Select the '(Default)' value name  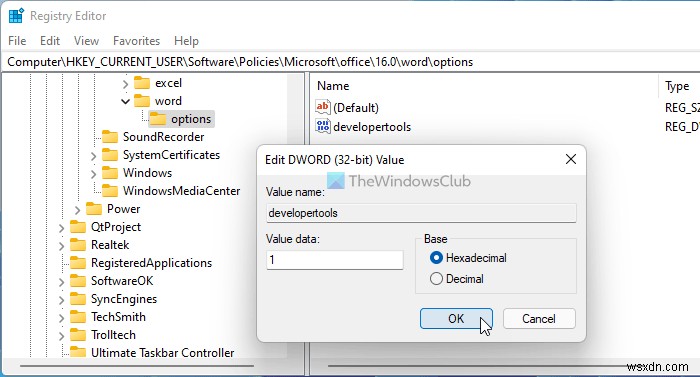coord(356,108)
